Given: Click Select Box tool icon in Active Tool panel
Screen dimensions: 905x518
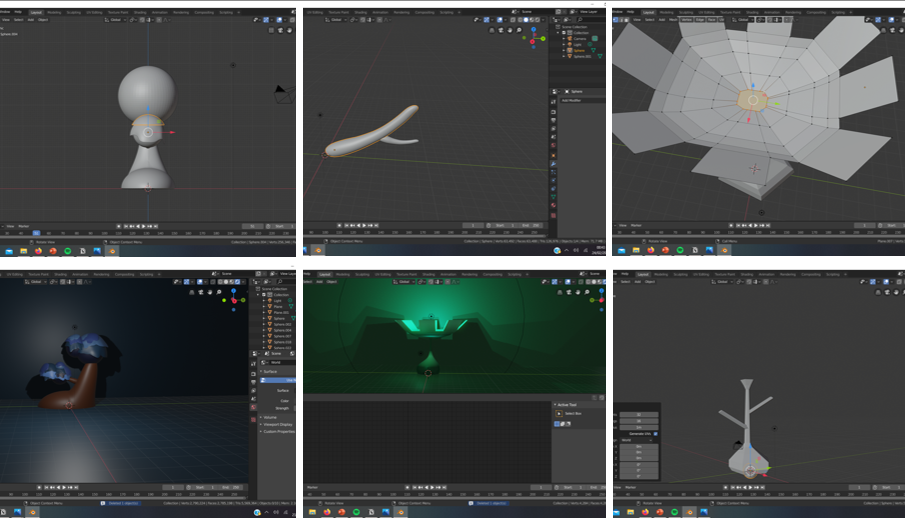Looking at the screenshot, I should pos(559,413).
